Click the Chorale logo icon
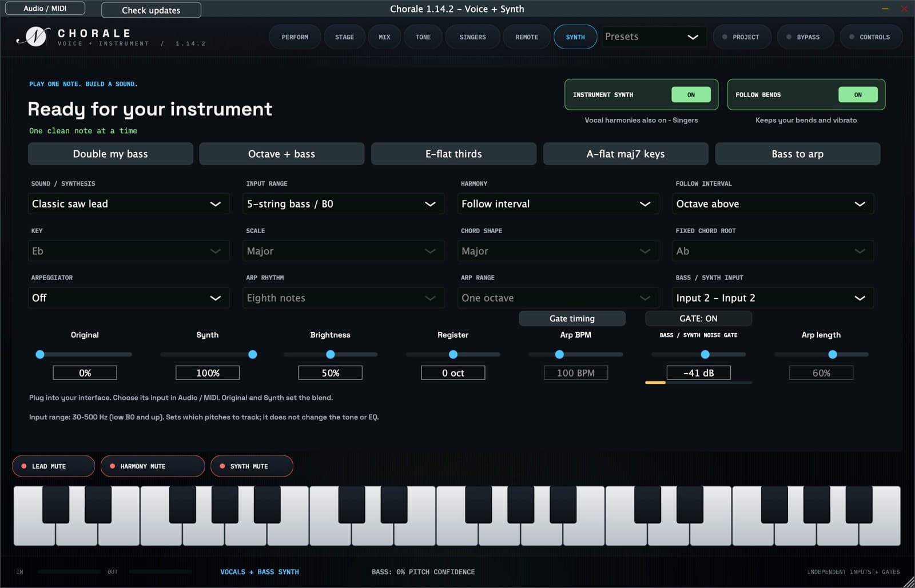915x588 pixels. [x=34, y=37]
